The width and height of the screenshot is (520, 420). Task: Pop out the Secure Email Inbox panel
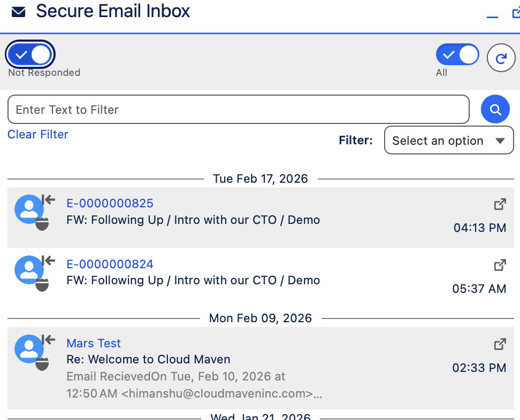(x=516, y=13)
